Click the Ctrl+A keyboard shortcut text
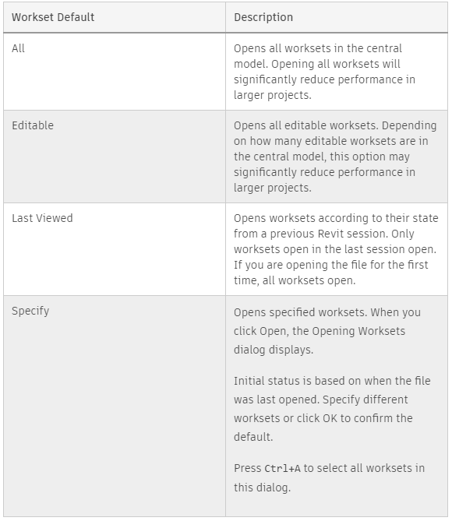 (x=282, y=468)
